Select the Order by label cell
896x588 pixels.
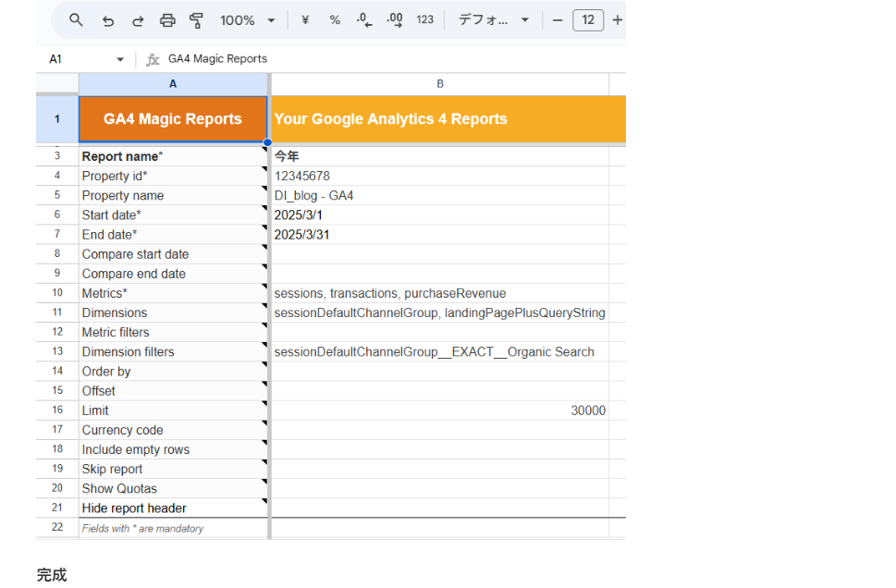(173, 372)
